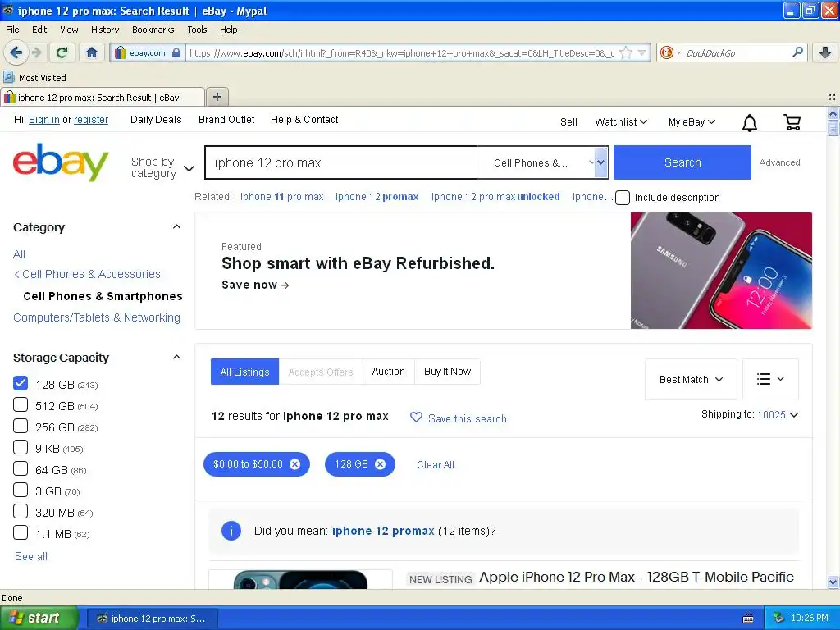Image resolution: width=840 pixels, height=630 pixels.
Task: Open the downloads arrow icon
Action: [825, 52]
